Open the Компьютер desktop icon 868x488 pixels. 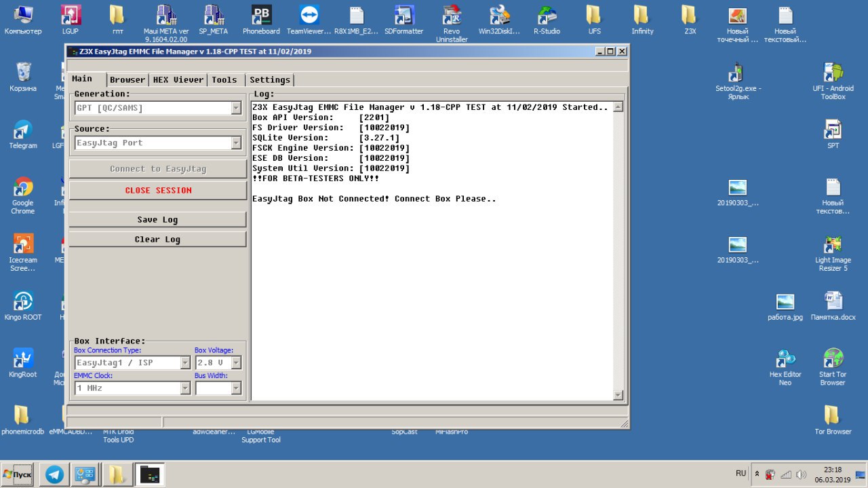coord(23,20)
